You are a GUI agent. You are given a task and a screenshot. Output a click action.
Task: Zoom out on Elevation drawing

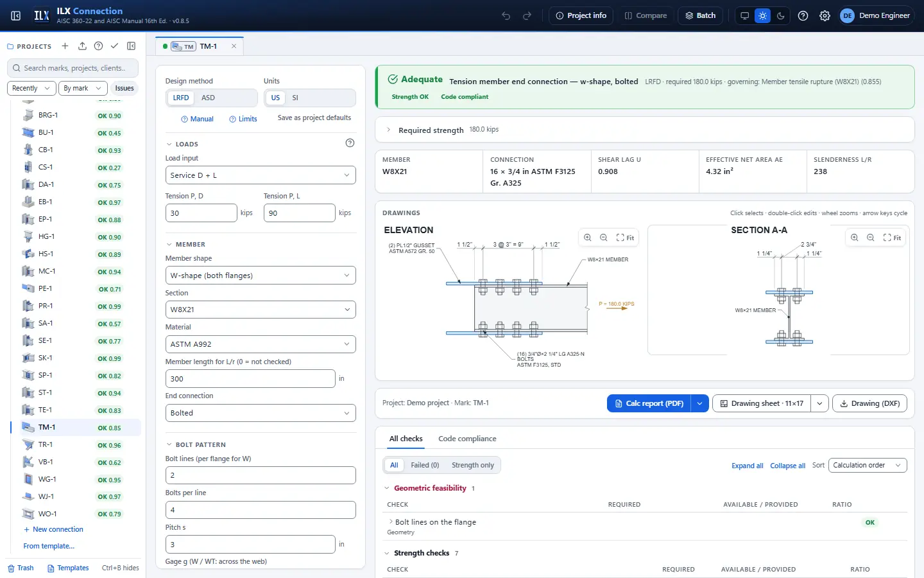coord(603,238)
